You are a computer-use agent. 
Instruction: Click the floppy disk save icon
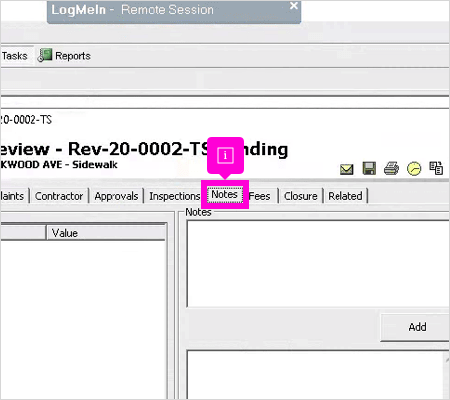click(x=369, y=169)
